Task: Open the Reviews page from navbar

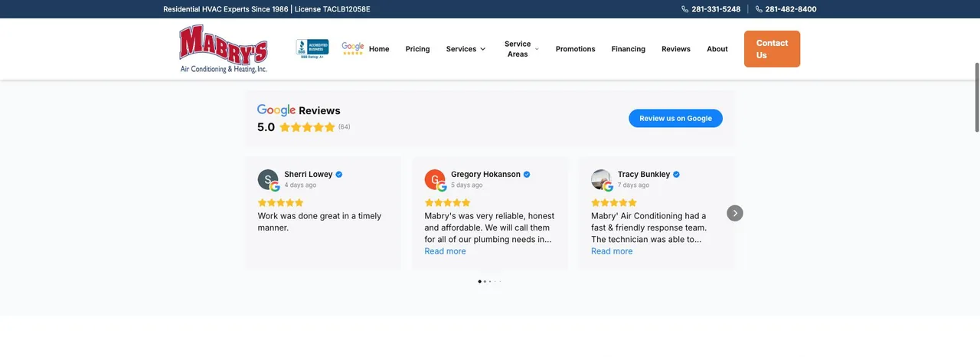Action: click(x=676, y=49)
